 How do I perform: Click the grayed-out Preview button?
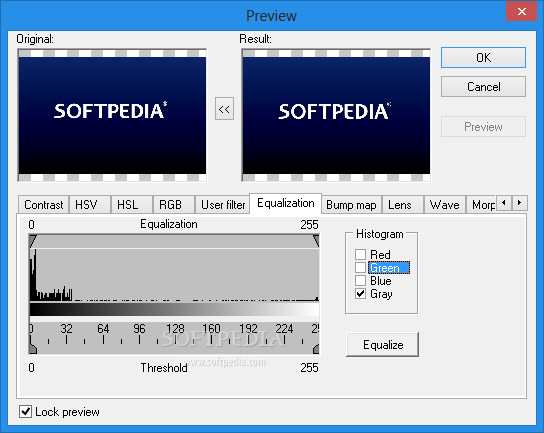(483, 127)
